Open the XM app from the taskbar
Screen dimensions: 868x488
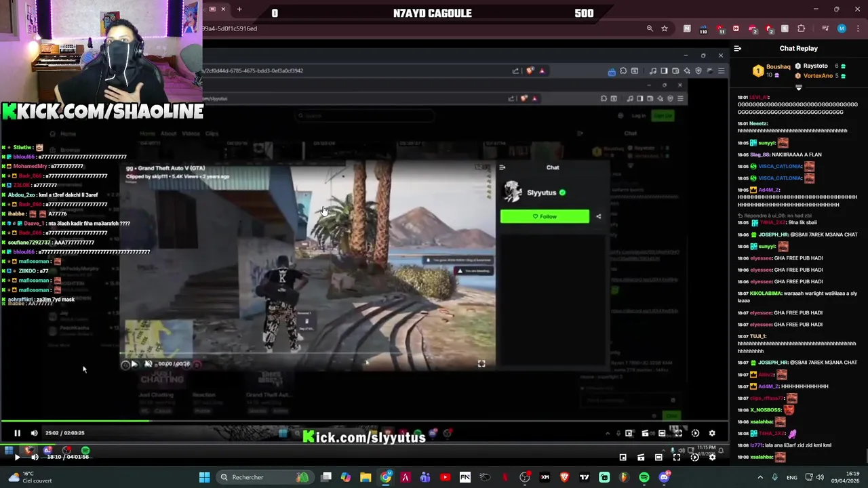point(545,477)
